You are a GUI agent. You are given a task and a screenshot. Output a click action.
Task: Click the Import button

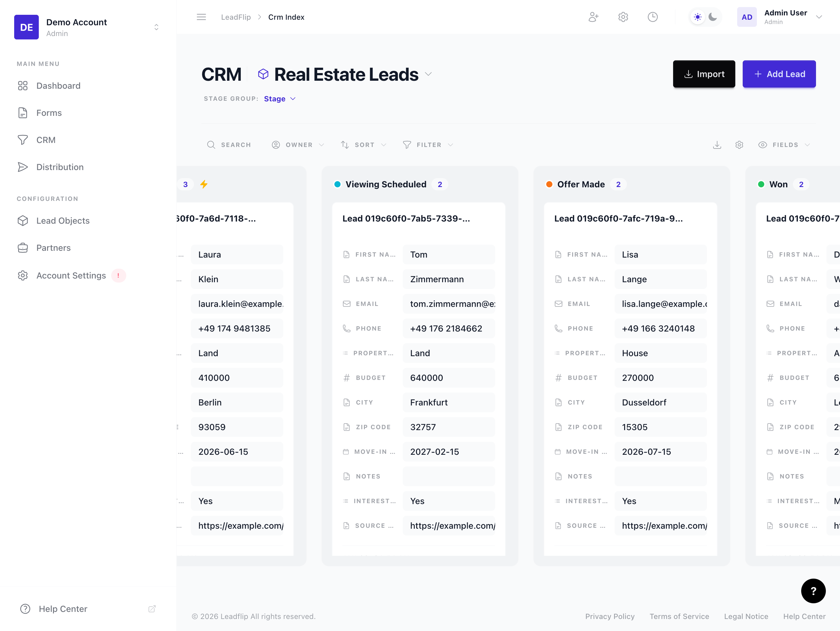tap(704, 74)
